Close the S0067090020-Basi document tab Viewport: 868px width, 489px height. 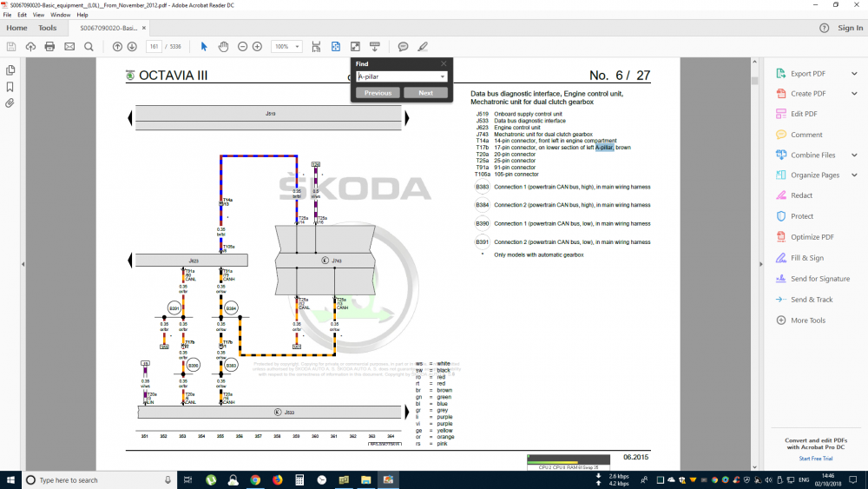[144, 28]
